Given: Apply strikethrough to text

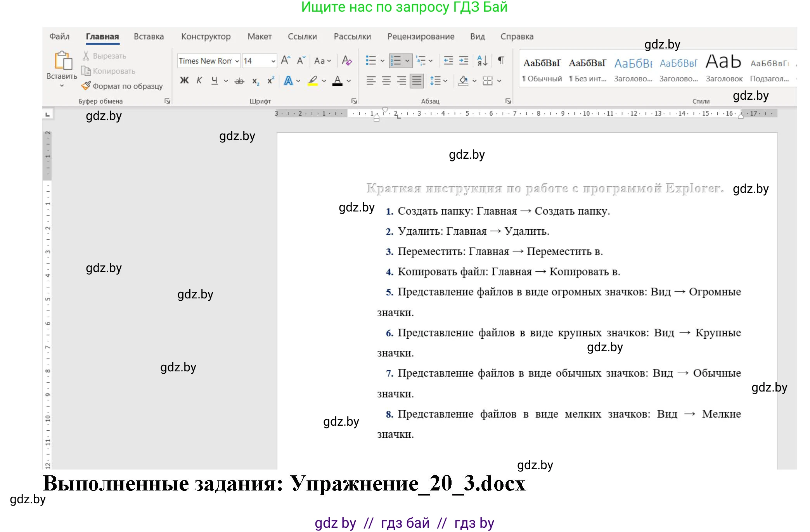Looking at the screenshot, I should [239, 80].
